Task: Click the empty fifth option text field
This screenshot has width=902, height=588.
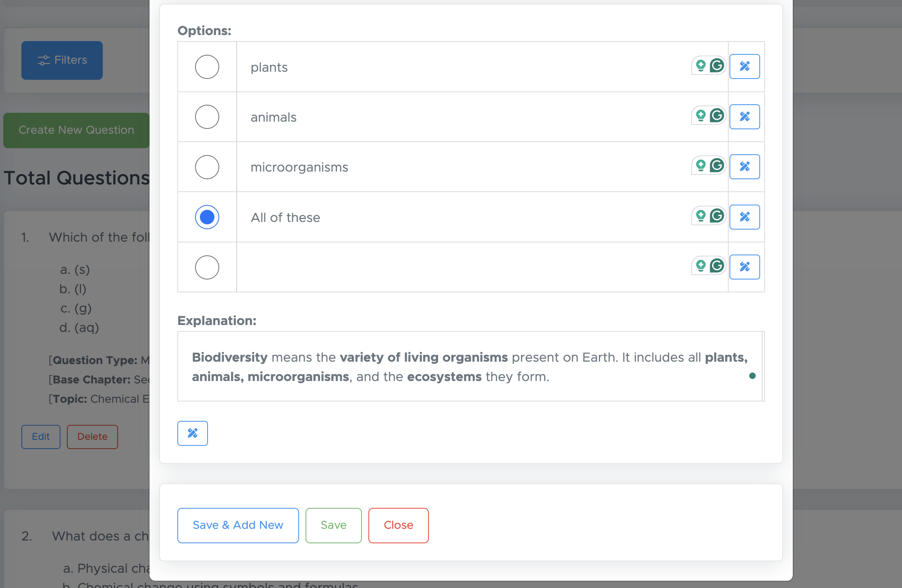Action: (x=459, y=267)
